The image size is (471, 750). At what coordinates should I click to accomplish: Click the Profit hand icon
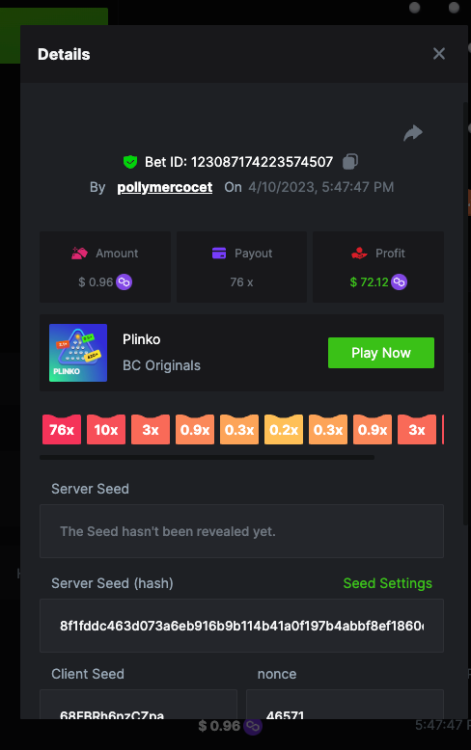pyautogui.click(x=359, y=253)
